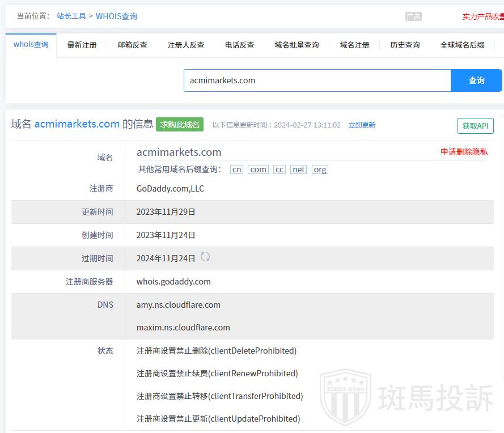Click the red 申请删除隐私 link
Screen dimensions: 504x433
464,151
